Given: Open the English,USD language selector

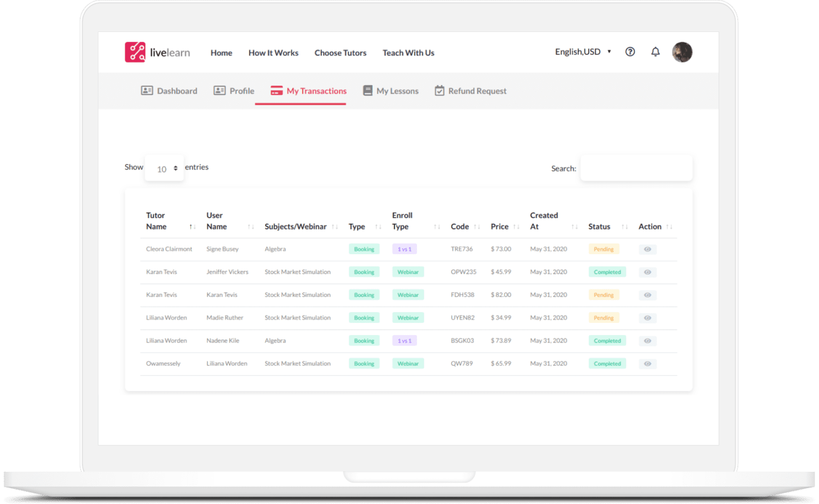Looking at the screenshot, I should pyautogui.click(x=582, y=52).
